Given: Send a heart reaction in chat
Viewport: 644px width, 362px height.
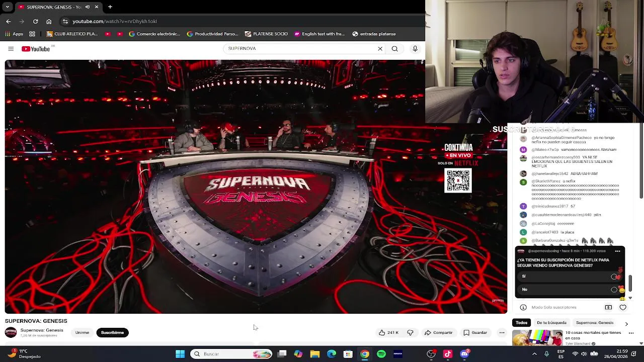Looking at the screenshot, I should 623,307.
